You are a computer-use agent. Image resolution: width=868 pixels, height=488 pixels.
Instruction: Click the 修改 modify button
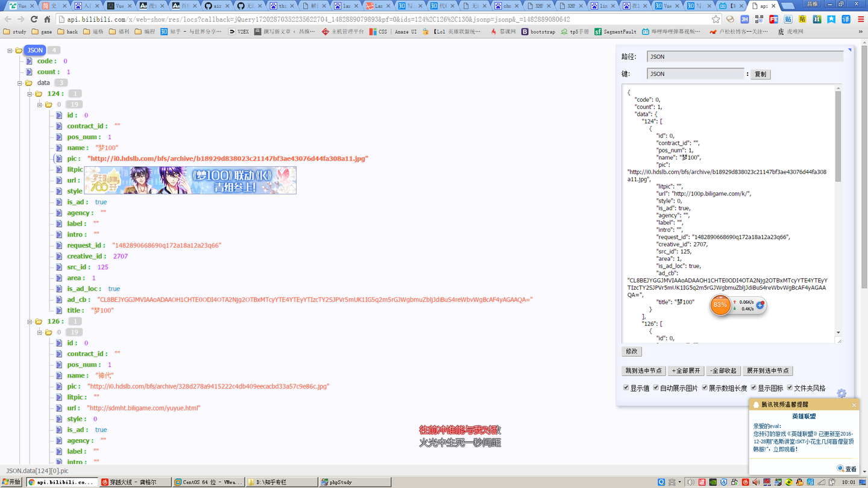pyautogui.click(x=632, y=351)
